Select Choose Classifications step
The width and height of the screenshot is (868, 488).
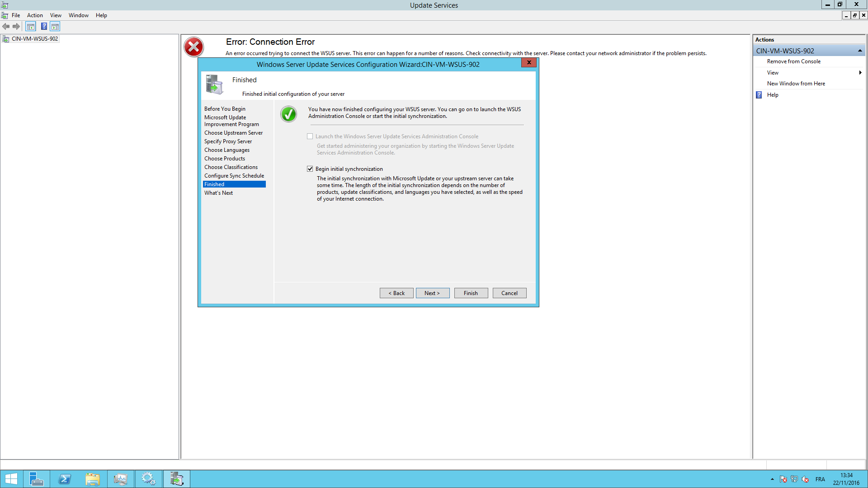coord(231,167)
